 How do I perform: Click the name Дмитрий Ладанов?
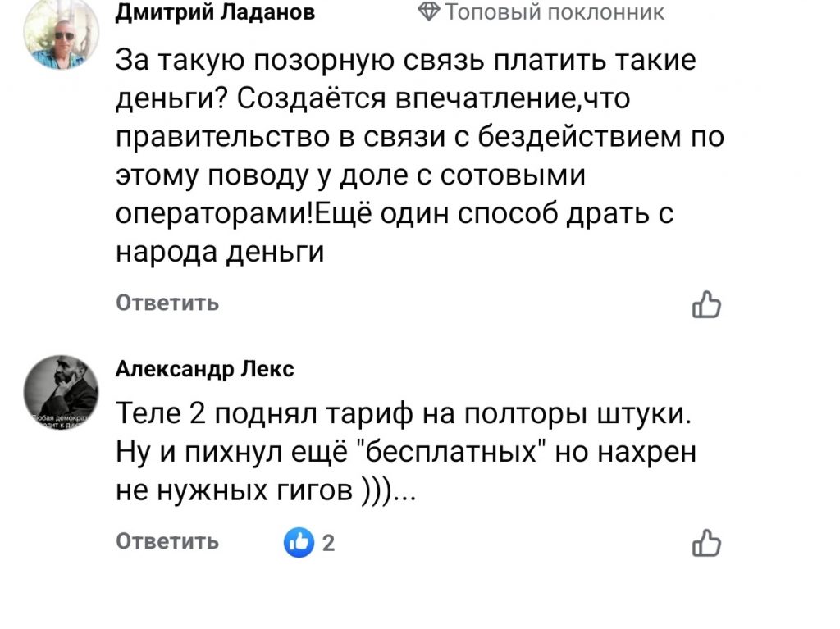point(215,11)
